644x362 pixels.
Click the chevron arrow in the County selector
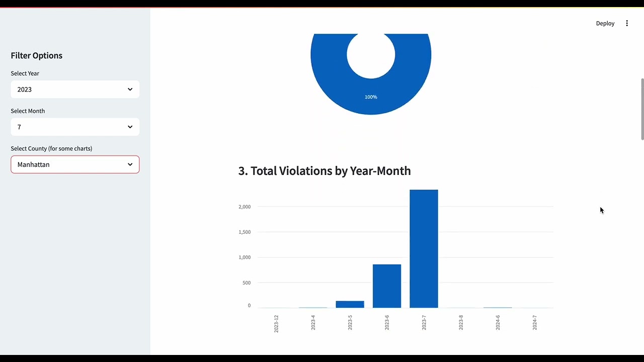(130, 164)
